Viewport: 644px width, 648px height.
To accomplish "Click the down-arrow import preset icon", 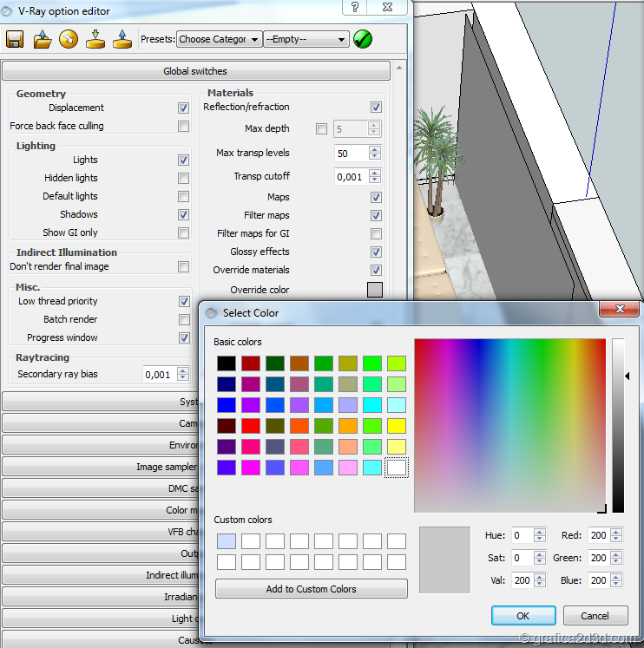I will click(96, 39).
